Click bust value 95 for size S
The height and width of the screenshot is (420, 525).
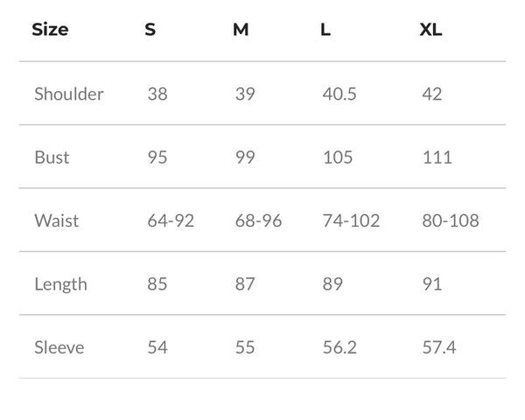click(x=157, y=157)
